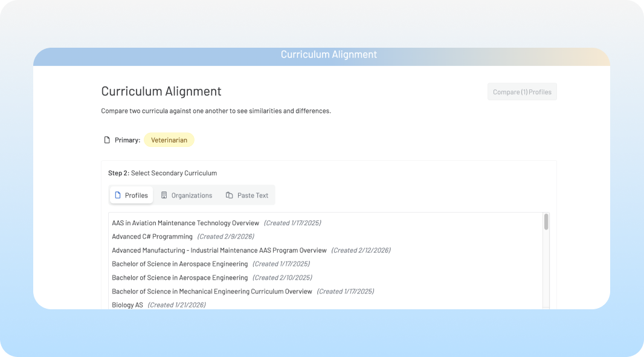Click the building icon for Organizations
The image size is (644, 357).
pos(164,195)
